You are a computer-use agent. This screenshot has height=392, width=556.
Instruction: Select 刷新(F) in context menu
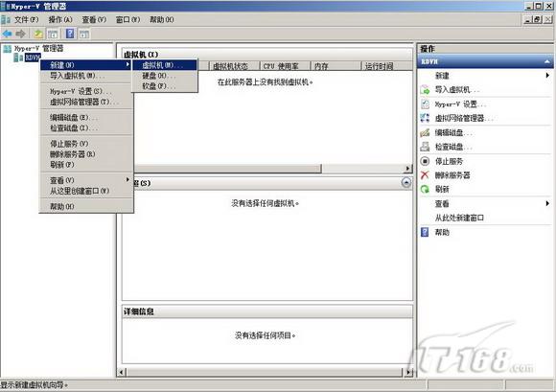(85, 165)
